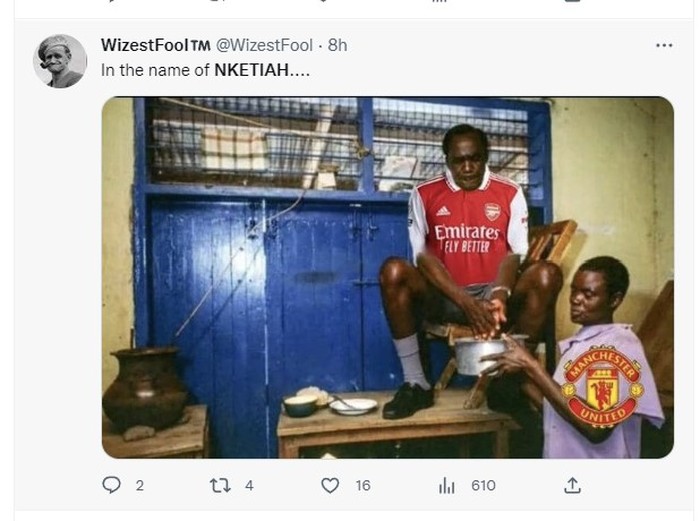The width and height of the screenshot is (700, 521).
Task: Click the WizestFool™ display name
Action: pyautogui.click(x=155, y=45)
